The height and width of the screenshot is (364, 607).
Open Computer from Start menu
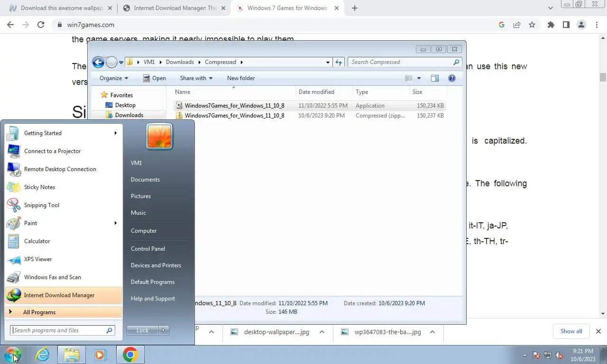tap(144, 231)
